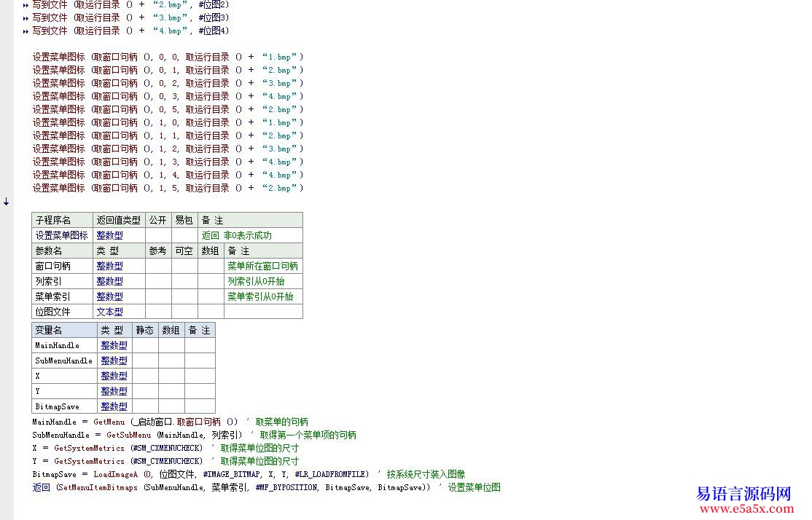Viewport: 812px width, 520px height.
Task: Click the remark 返回 非0表示成功
Action: (237, 235)
